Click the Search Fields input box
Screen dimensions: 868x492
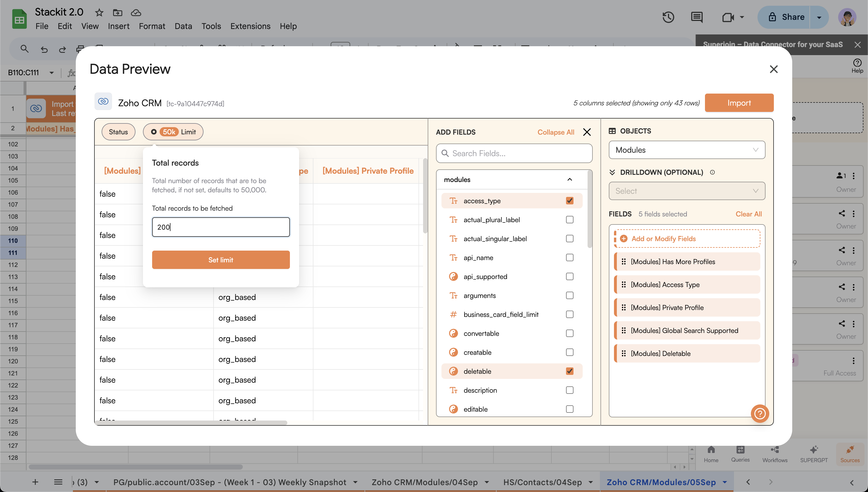[514, 153]
